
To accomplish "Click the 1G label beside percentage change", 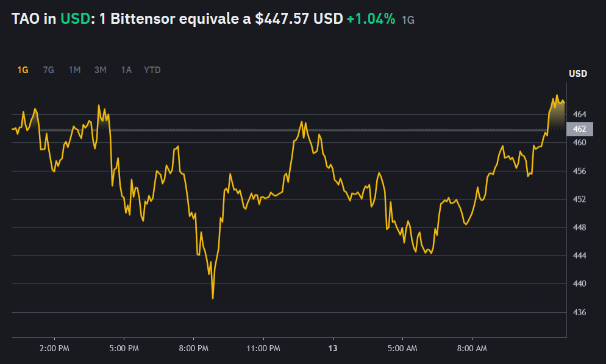I will 408,20.
